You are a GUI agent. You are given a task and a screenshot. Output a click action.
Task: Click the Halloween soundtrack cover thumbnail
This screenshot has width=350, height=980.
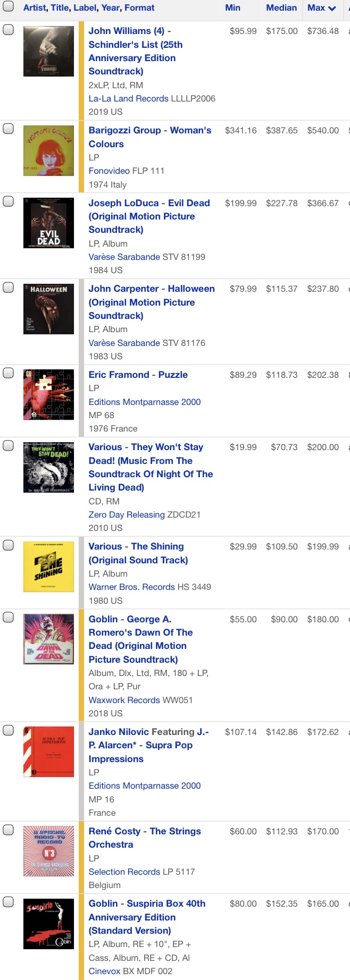coord(48,309)
